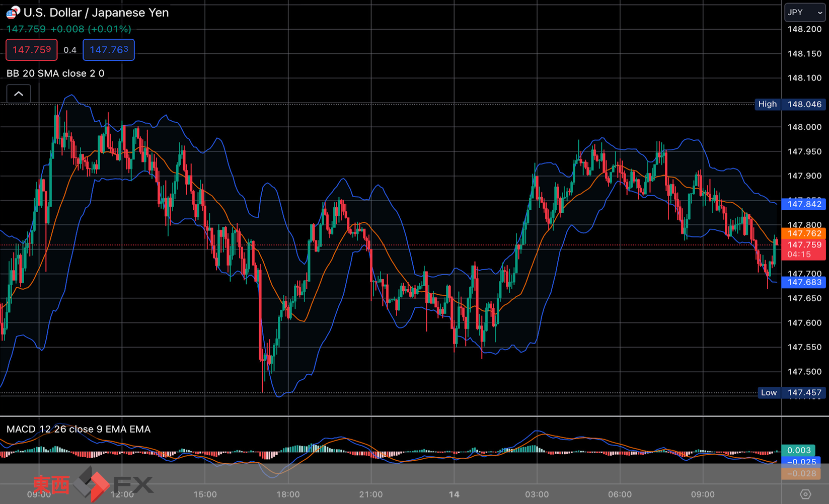Click the date 14 time axis marker
Image resolution: width=829 pixels, height=504 pixels.
tap(454, 494)
